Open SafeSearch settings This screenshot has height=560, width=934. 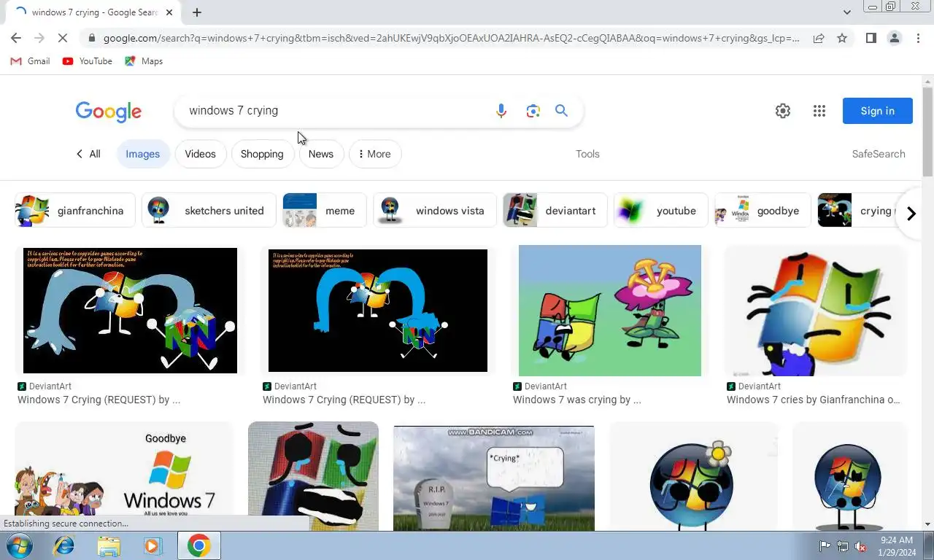879,154
